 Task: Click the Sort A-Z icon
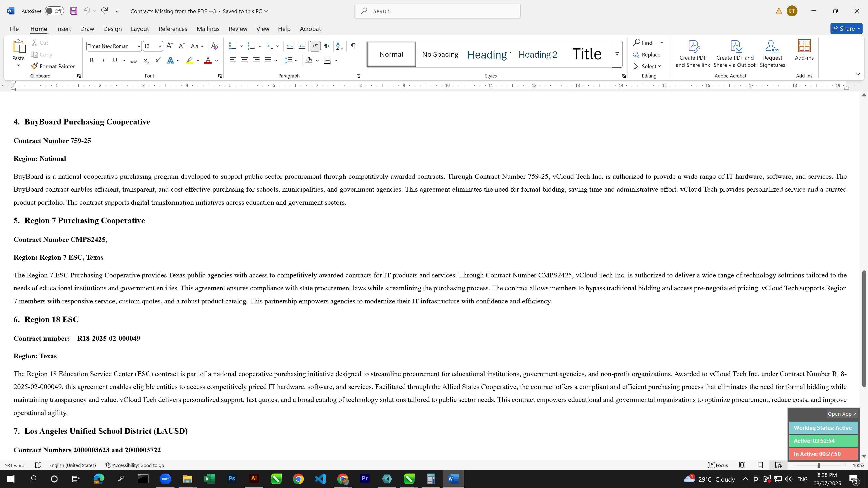click(340, 46)
